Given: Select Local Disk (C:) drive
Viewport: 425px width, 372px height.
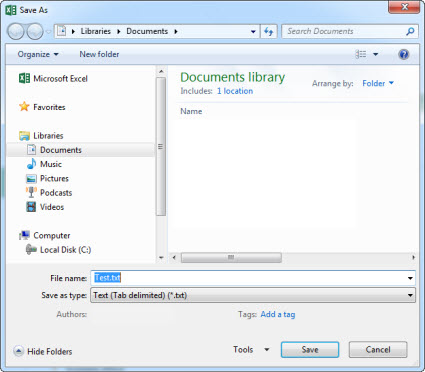Looking at the screenshot, I should click(58, 250).
